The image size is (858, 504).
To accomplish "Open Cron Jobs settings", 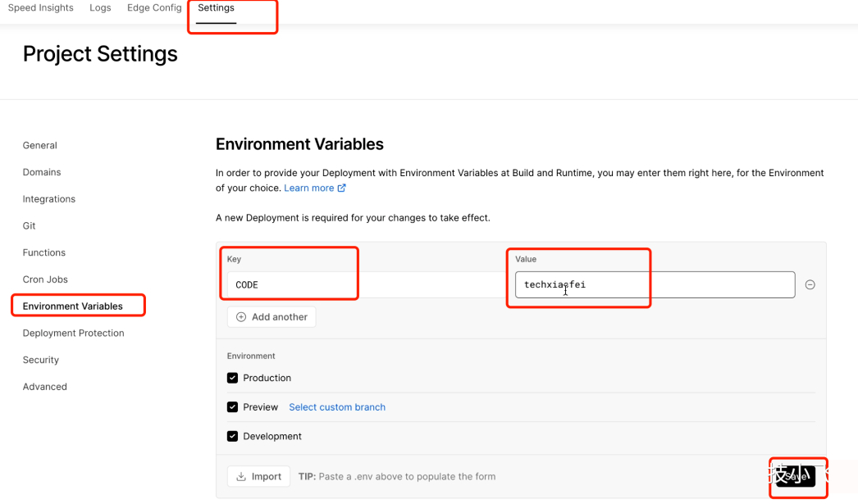I will click(45, 279).
